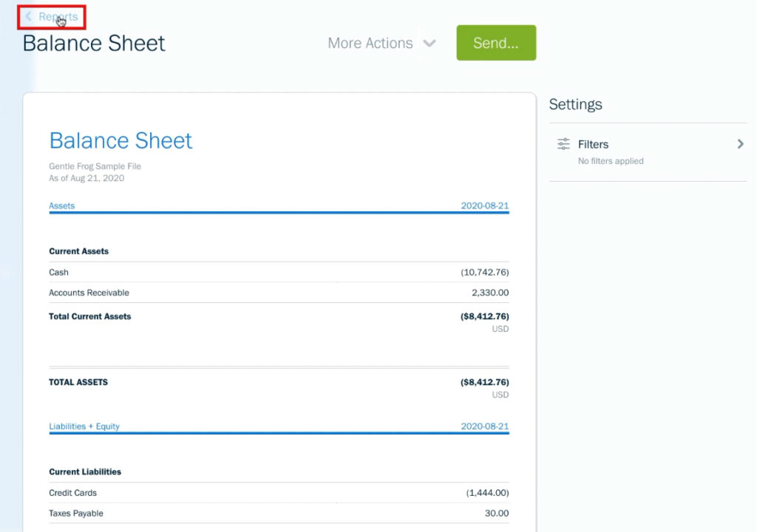The image size is (757, 532).
Task: Click the back chevron beside Reports
Action: tap(27, 16)
